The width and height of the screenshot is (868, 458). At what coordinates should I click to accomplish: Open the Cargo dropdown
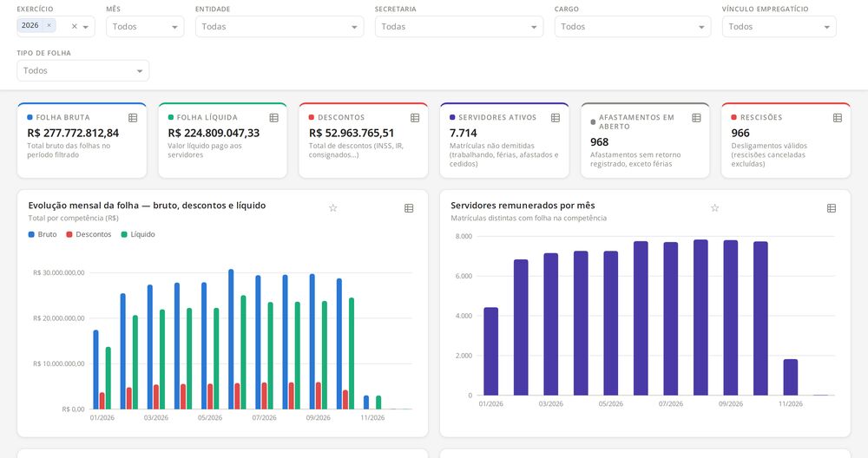[633, 27]
